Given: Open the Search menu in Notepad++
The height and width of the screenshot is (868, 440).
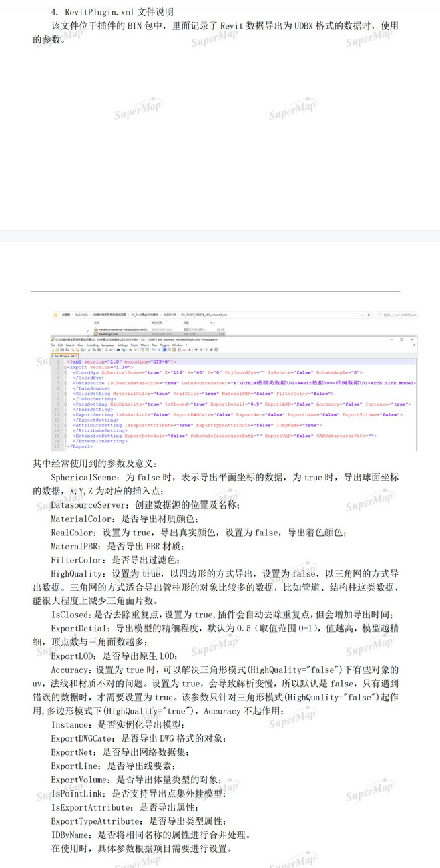Looking at the screenshot, I should point(69,345).
